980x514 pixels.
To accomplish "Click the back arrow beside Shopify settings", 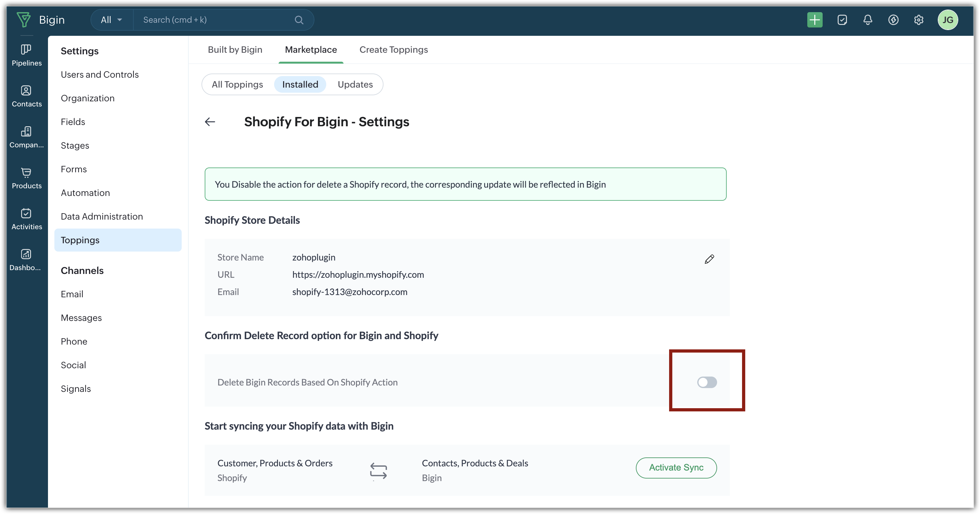I will tap(210, 122).
